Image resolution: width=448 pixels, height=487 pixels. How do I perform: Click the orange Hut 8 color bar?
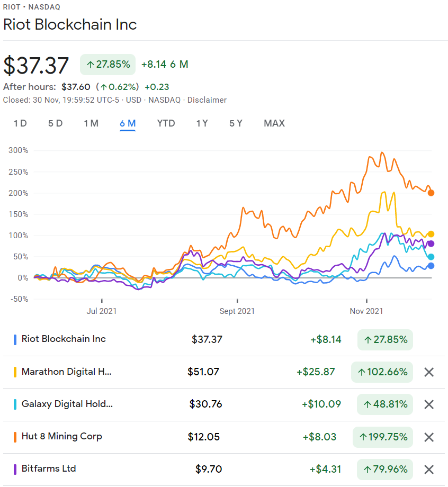15,437
